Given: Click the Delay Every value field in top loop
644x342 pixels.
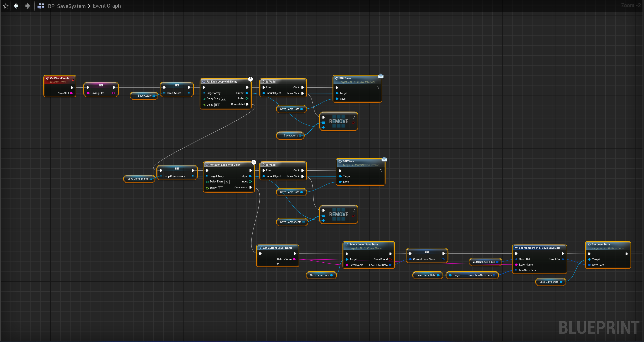Looking at the screenshot, I should click(224, 99).
